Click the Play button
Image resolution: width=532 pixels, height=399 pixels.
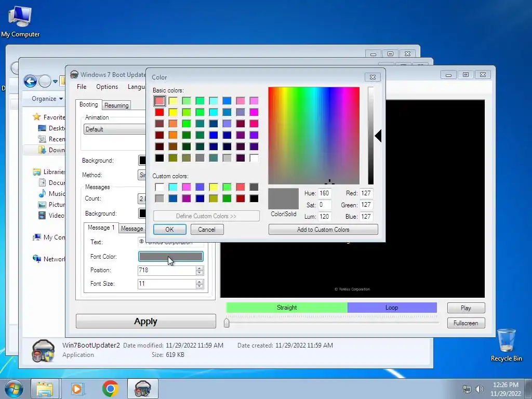(x=466, y=308)
